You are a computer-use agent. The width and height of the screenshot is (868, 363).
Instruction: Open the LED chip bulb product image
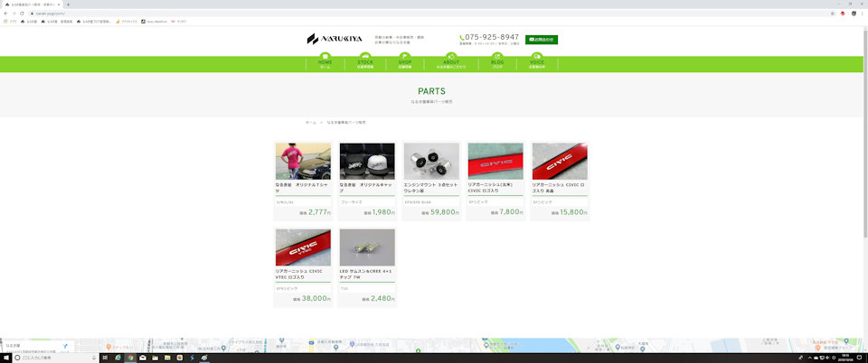(x=367, y=247)
